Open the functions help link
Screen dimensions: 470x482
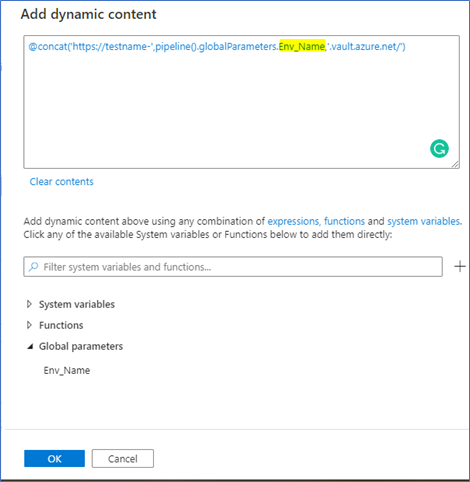tap(344, 221)
